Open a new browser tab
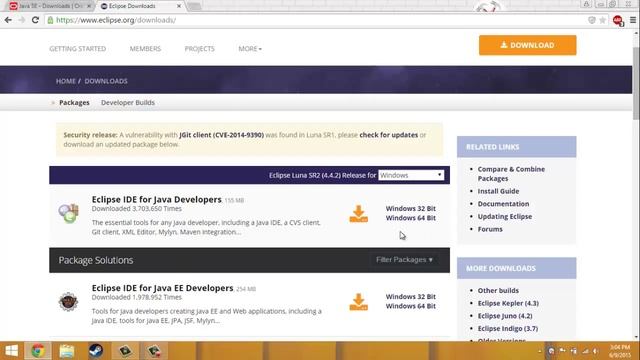The image size is (640, 360). (194, 6)
